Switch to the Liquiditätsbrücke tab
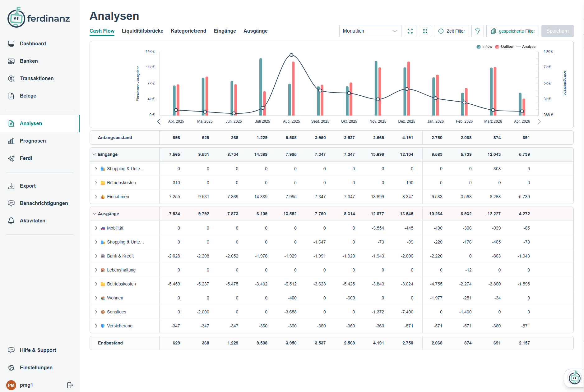The width and height of the screenshot is (584, 392). tap(143, 31)
